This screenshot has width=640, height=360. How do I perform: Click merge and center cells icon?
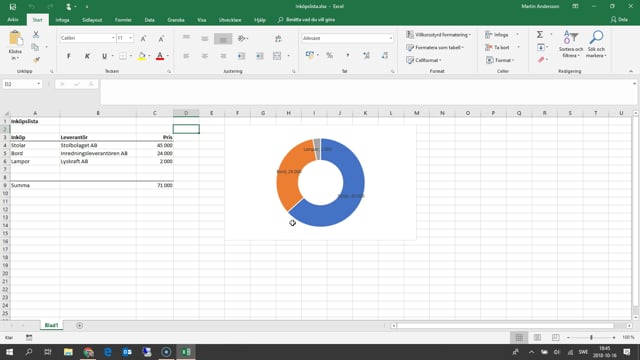pyautogui.click(x=277, y=56)
